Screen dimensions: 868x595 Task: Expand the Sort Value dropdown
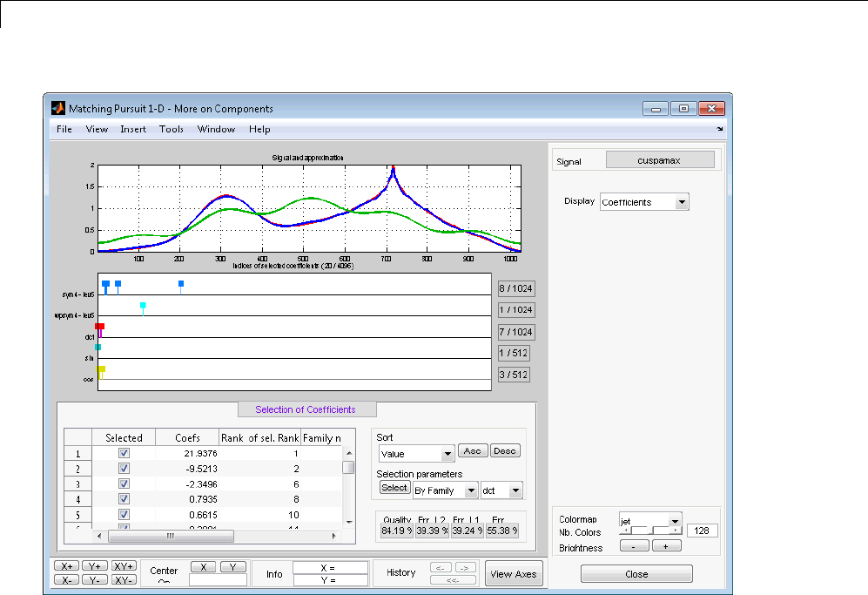point(417,454)
